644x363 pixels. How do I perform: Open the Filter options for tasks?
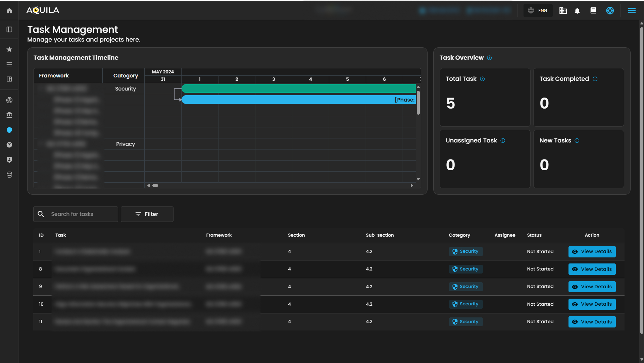(147, 214)
